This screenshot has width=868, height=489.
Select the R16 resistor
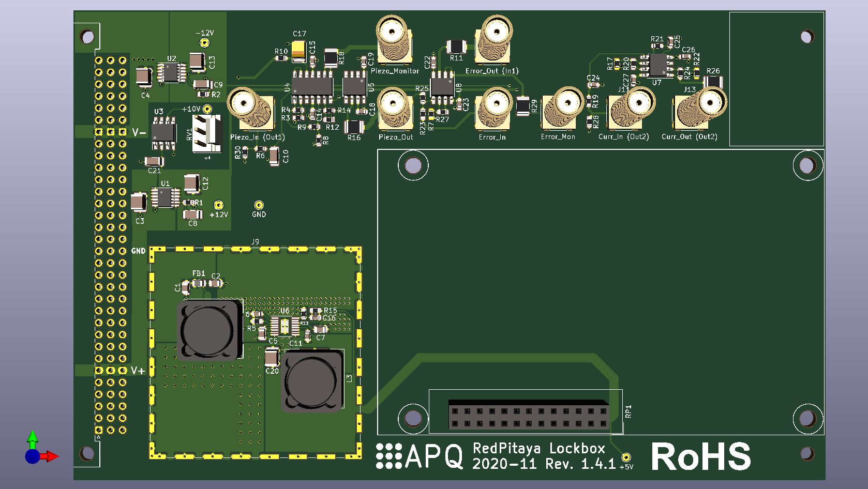click(x=354, y=126)
